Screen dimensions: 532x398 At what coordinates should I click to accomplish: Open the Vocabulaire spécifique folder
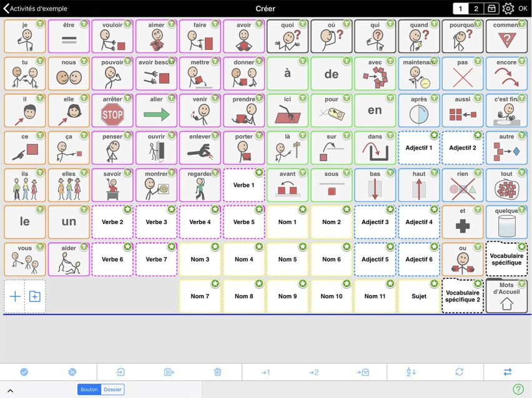click(506, 259)
